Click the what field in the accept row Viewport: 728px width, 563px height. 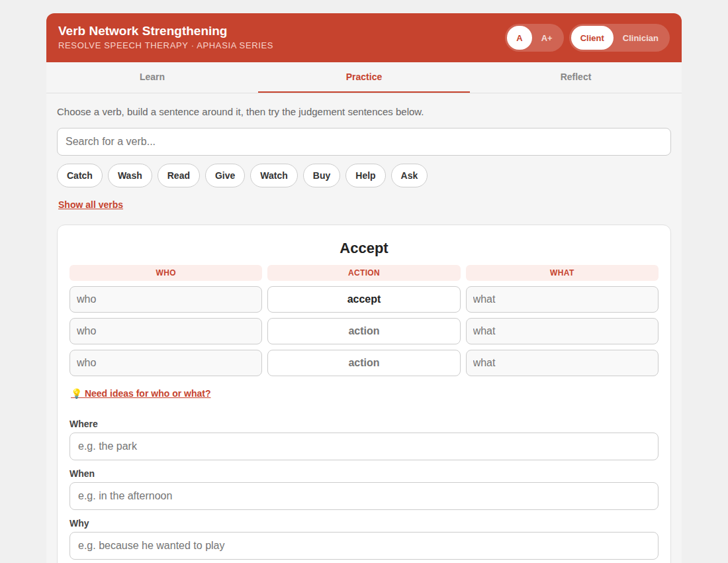(563, 299)
